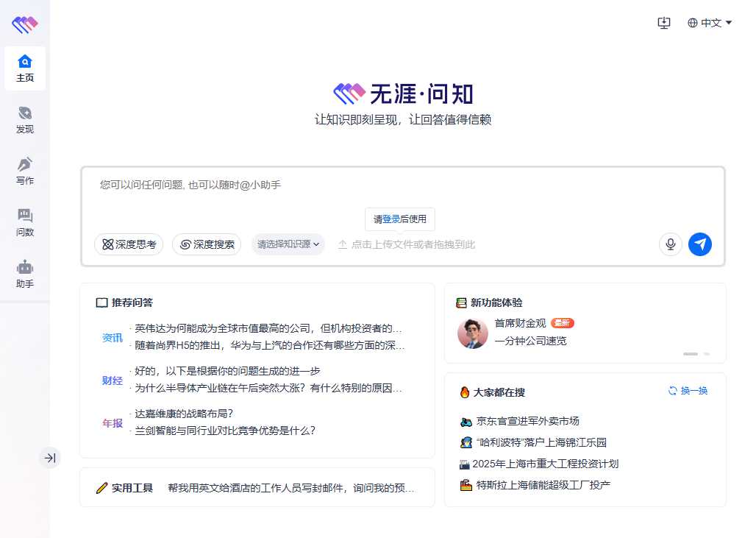The width and height of the screenshot is (756, 538).
Task: Click the app download/install icon at top right
Action: 664,23
